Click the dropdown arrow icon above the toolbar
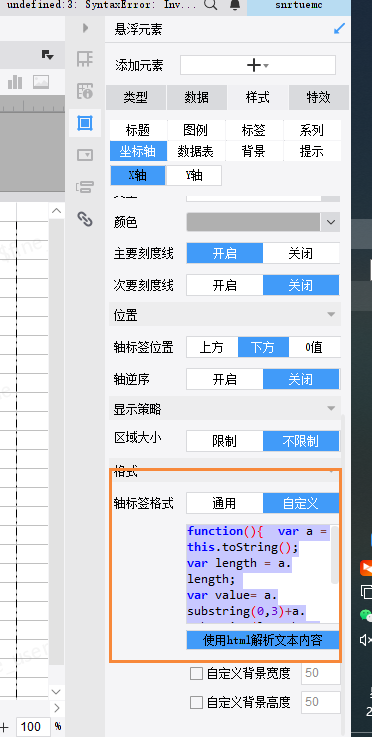The image size is (372, 737). (47, 55)
